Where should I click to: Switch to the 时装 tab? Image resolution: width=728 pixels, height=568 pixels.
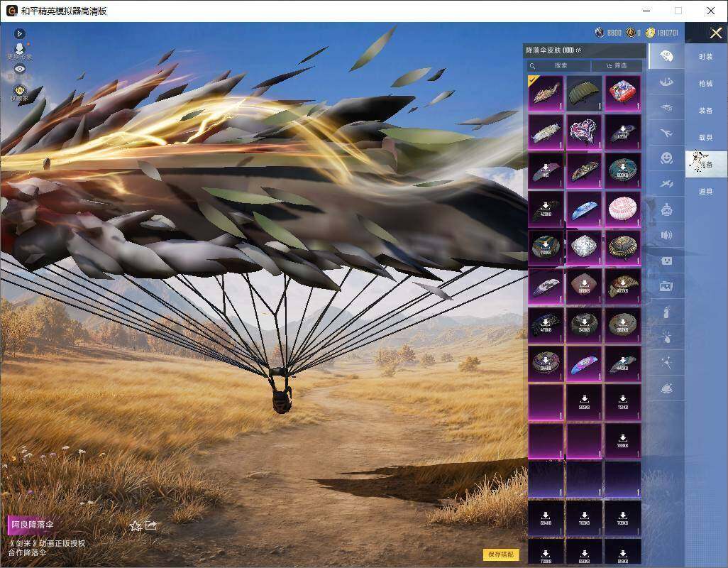tap(706, 57)
